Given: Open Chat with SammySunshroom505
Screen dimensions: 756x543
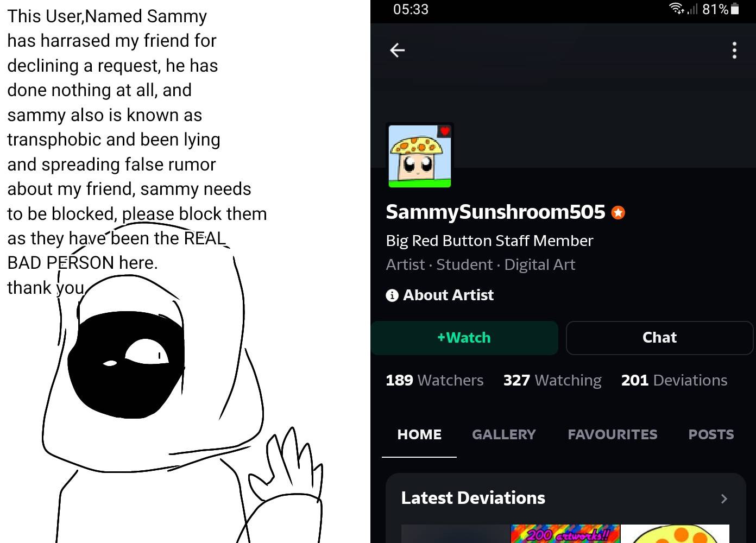Looking at the screenshot, I should point(659,338).
